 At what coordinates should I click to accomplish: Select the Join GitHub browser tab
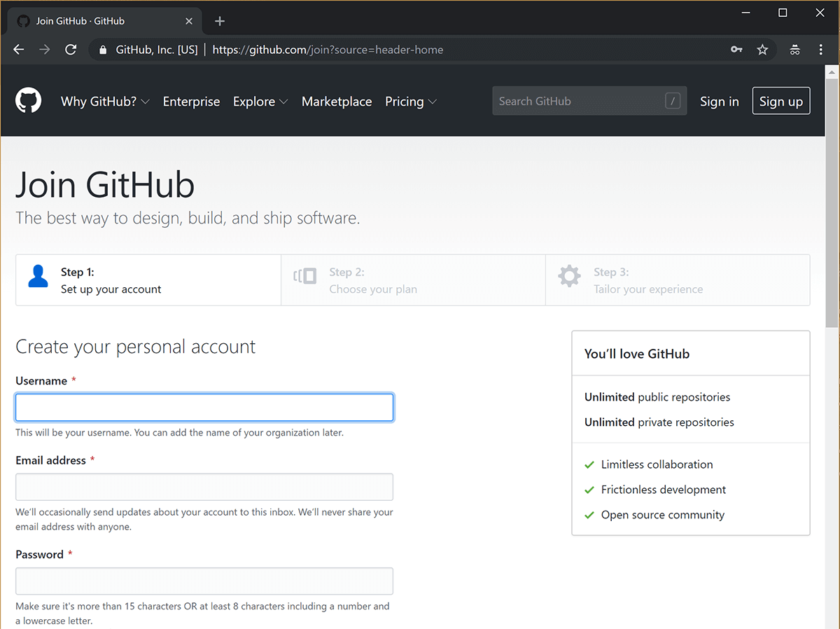[x=105, y=21]
